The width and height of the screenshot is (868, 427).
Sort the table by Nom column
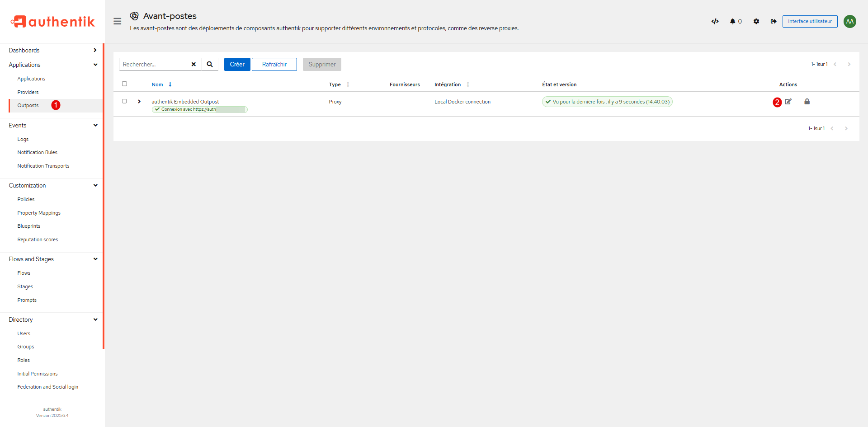click(x=157, y=84)
